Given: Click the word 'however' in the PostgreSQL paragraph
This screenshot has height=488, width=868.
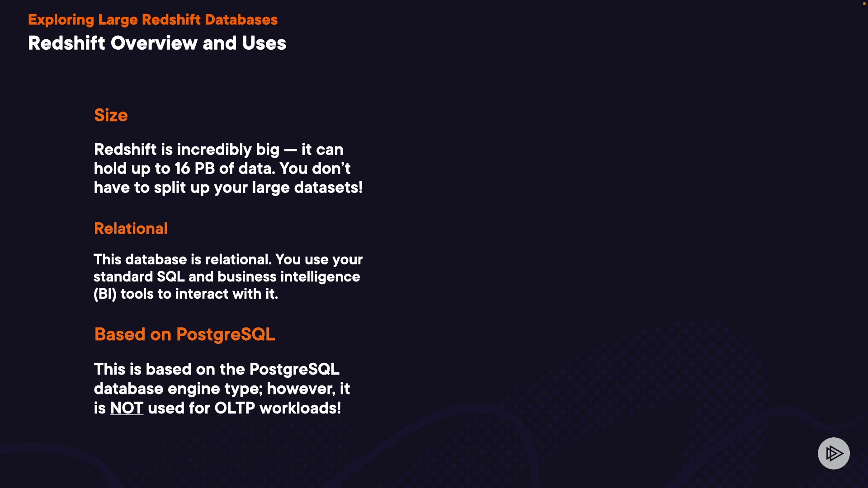Looking at the screenshot, I should (301, 389).
